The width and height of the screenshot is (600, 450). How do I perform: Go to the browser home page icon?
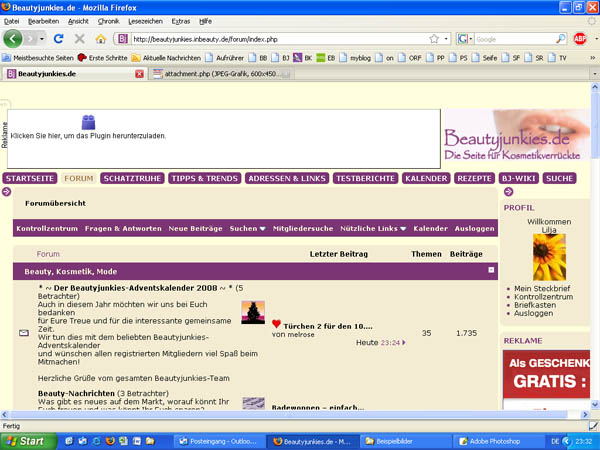100,39
